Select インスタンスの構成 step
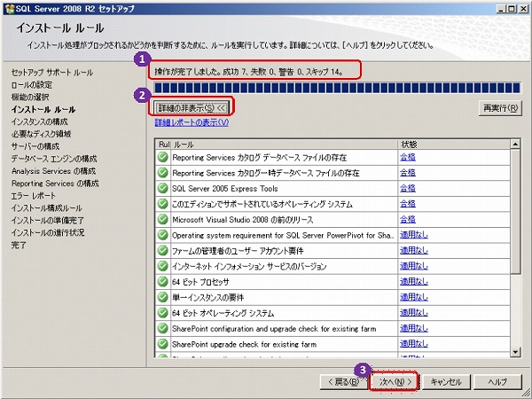Viewport: 532px width, 399px height. [39, 121]
